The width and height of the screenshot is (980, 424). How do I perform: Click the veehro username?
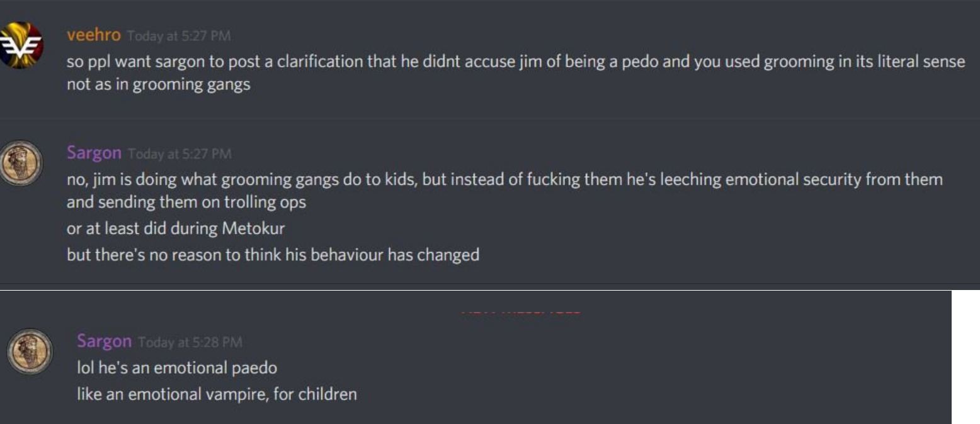point(94,36)
